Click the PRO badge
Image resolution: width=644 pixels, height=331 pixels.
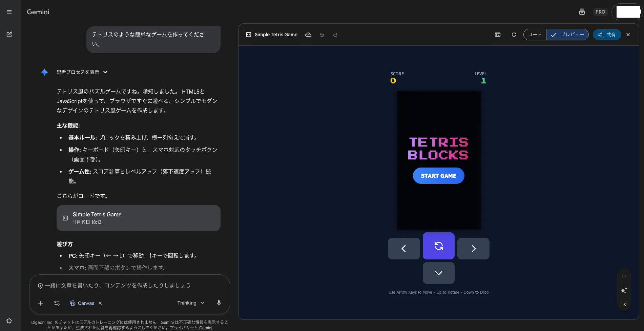click(600, 12)
